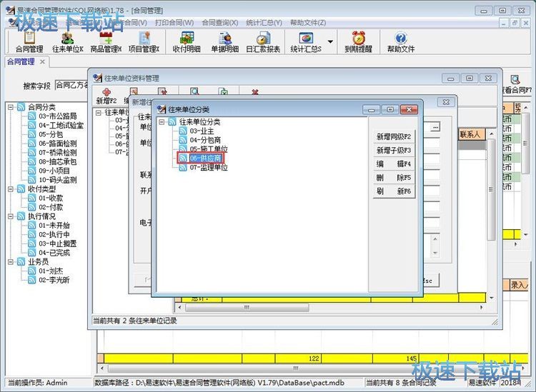Open 合同查询(X) menu
This screenshot has width=536, height=392.
pos(220,23)
